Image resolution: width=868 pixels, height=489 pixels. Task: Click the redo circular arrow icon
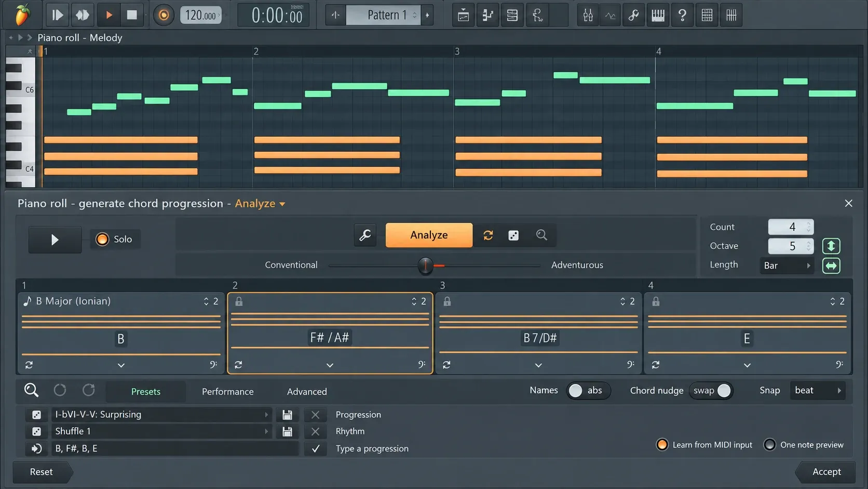point(89,390)
